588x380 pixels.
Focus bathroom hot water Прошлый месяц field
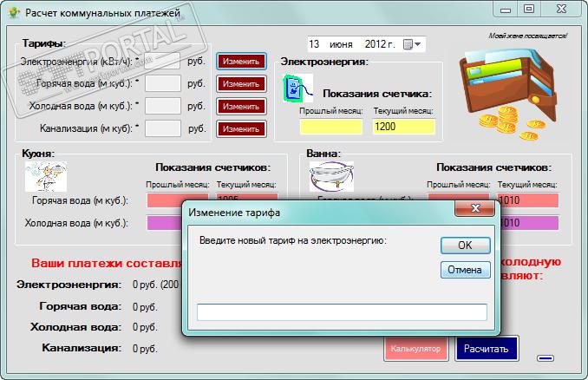(x=458, y=197)
